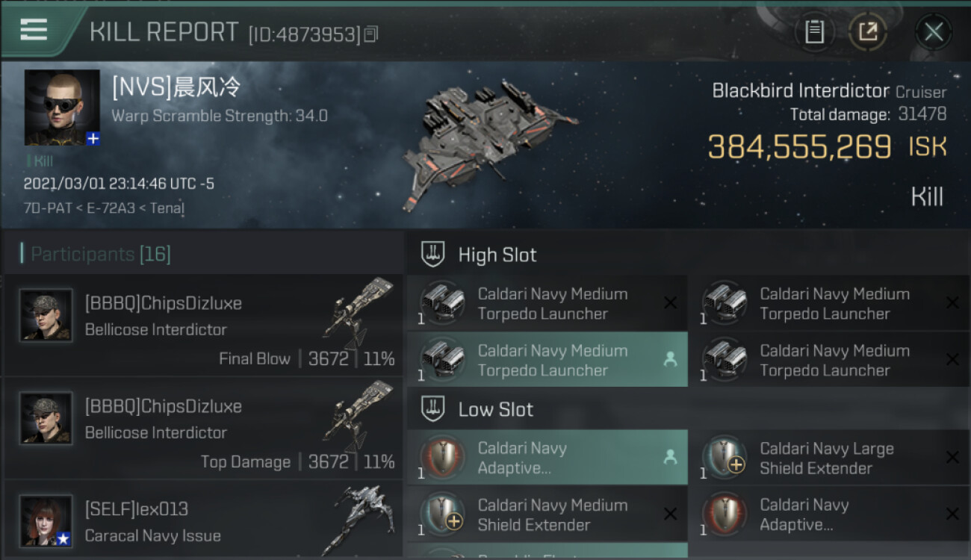Click the High Slot section header

497,255
